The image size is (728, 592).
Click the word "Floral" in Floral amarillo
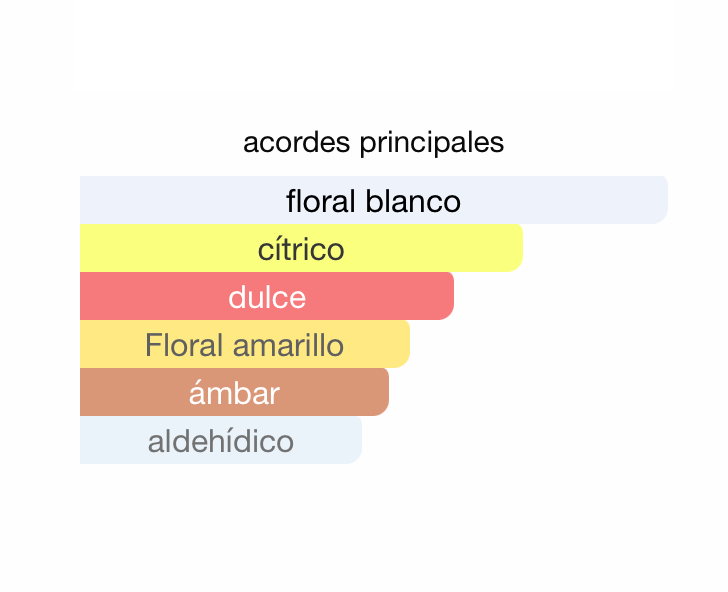point(185,345)
